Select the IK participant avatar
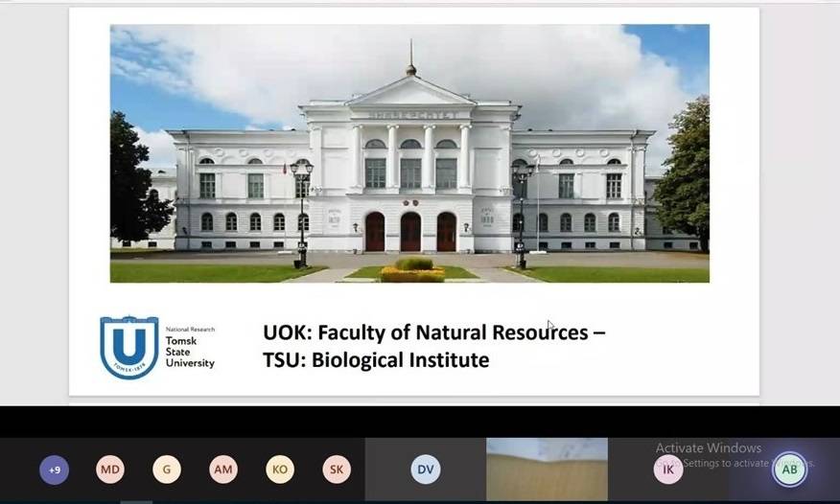Image resolution: width=840 pixels, height=504 pixels. pos(668,470)
